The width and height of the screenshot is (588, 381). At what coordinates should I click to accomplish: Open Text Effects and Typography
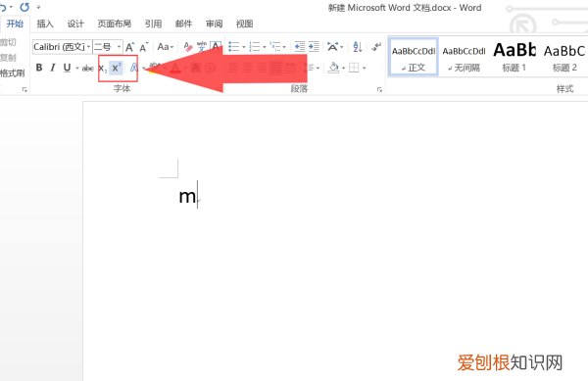(134, 68)
